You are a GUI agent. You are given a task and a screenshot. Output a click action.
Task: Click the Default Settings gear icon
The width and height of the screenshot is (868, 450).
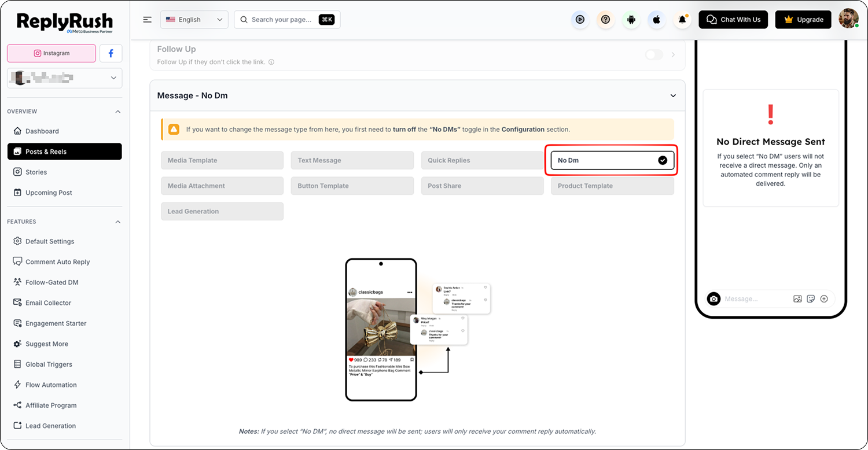point(17,241)
